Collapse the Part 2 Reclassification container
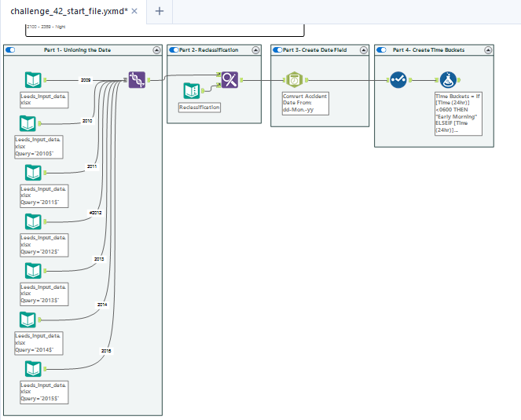The height and width of the screenshot is (420, 521). [255, 50]
